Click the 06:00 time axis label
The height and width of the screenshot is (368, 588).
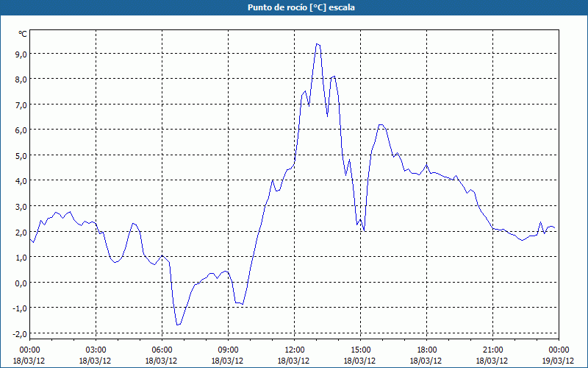162,350
